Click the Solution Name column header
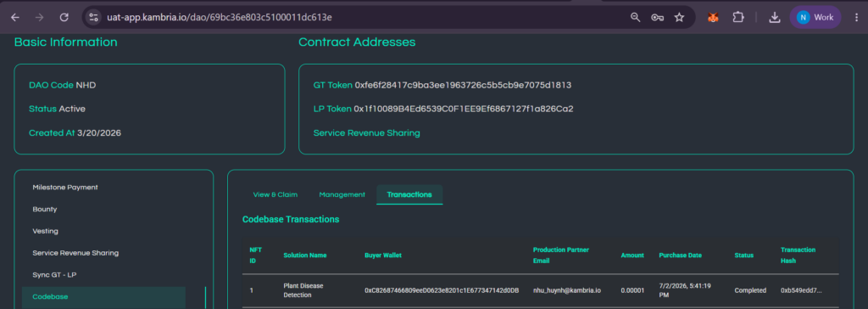This screenshot has height=309, width=868. [305, 256]
